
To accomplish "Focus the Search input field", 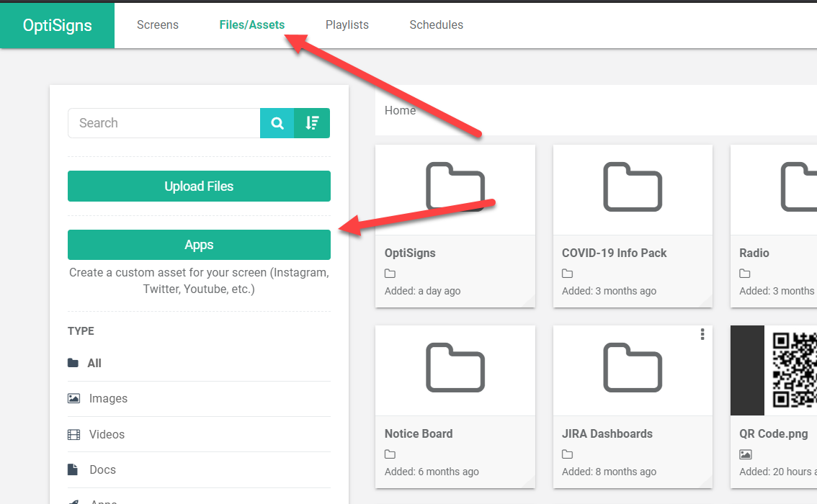I will click(x=164, y=123).
